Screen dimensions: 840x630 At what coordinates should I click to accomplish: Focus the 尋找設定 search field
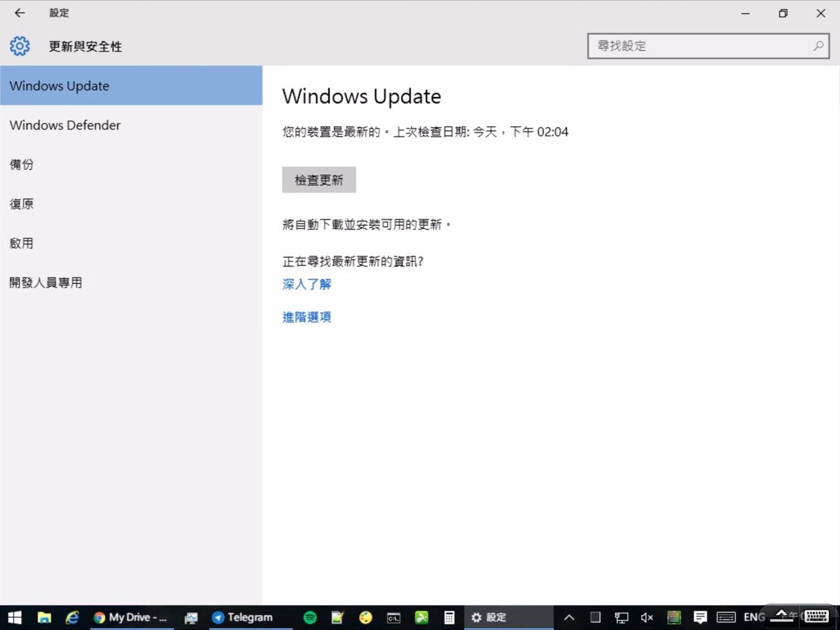(x=709, y=46)
